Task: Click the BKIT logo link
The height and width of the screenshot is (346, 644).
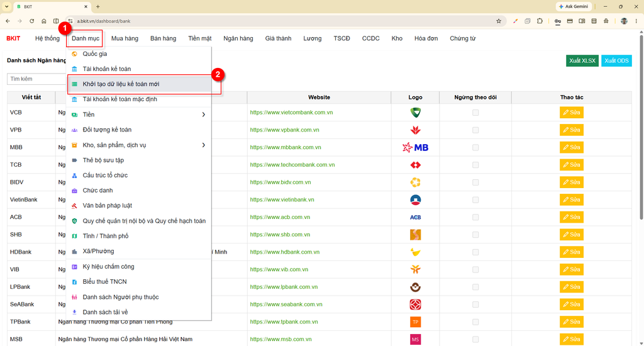Action: point(13,38)
